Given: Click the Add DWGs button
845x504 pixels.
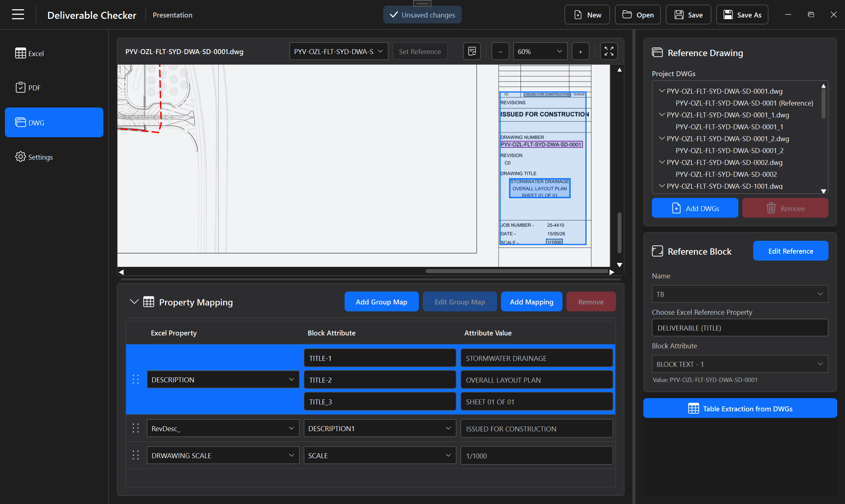Looking at the screenshot, I should pyautogui.click(x=695, y=208).
